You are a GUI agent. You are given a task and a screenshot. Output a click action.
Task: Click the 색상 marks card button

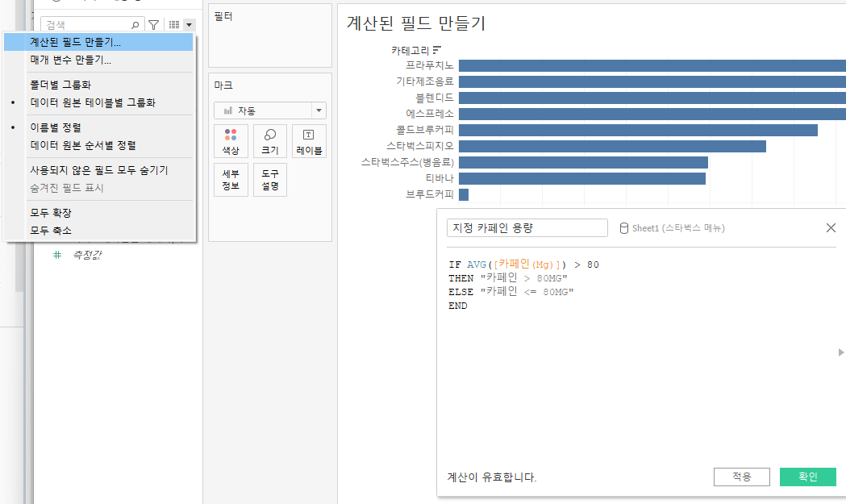[x=231, y=141]
